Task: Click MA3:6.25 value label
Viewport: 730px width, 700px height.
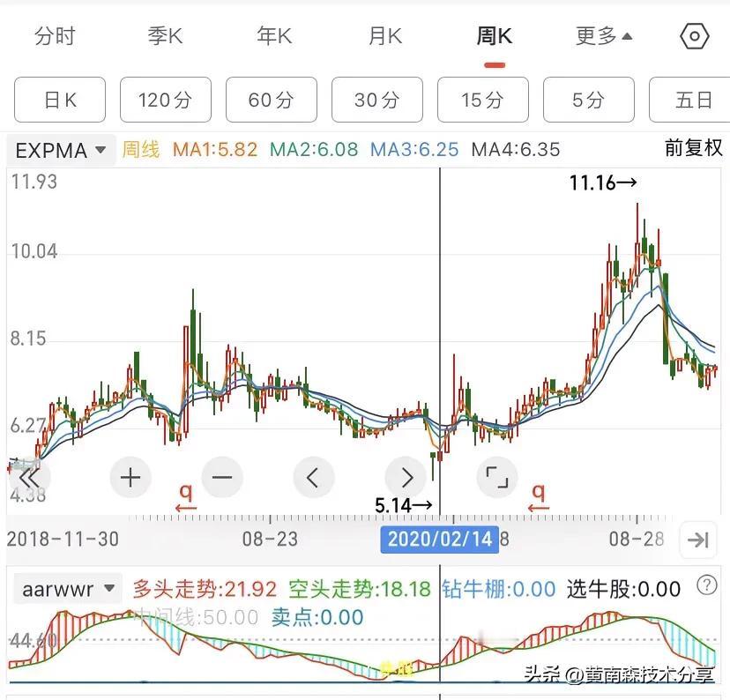Action: click(414, 150)
